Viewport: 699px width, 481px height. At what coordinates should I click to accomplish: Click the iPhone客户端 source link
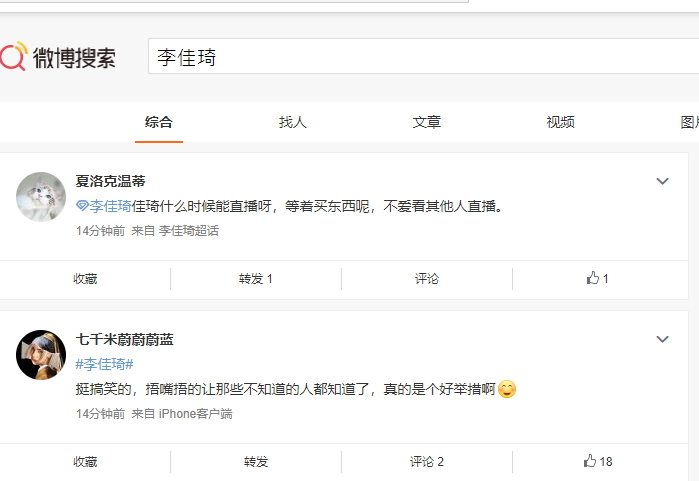pyautogui.click(x=195, y=414)
